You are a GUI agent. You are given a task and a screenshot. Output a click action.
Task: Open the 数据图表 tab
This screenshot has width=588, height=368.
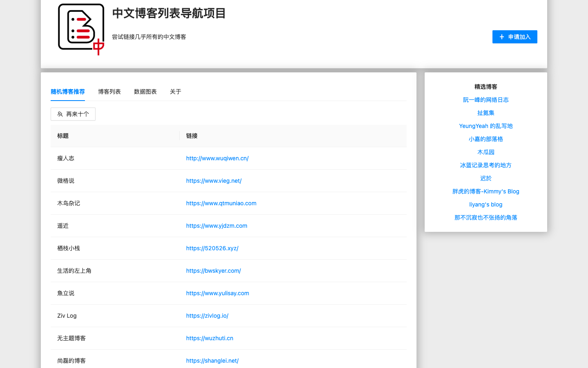pyautogui.click(x=145, y=92)
